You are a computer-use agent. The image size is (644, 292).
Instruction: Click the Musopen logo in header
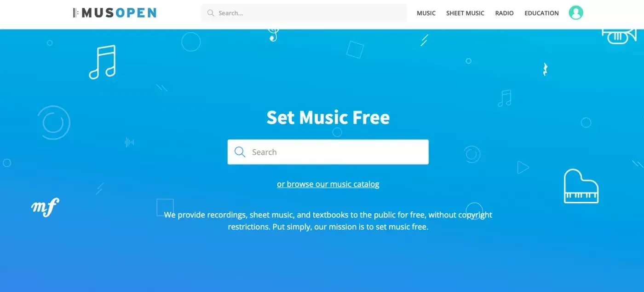tap(115, 13)
